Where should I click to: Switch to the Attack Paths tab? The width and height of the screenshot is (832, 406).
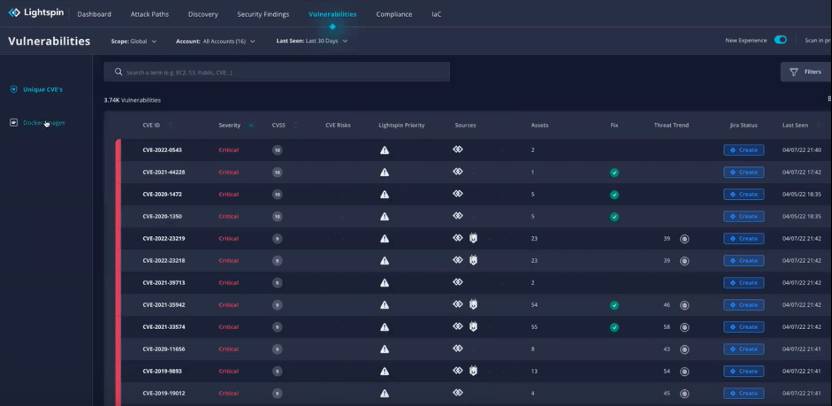pyautogui.click(x=149, y=14)
